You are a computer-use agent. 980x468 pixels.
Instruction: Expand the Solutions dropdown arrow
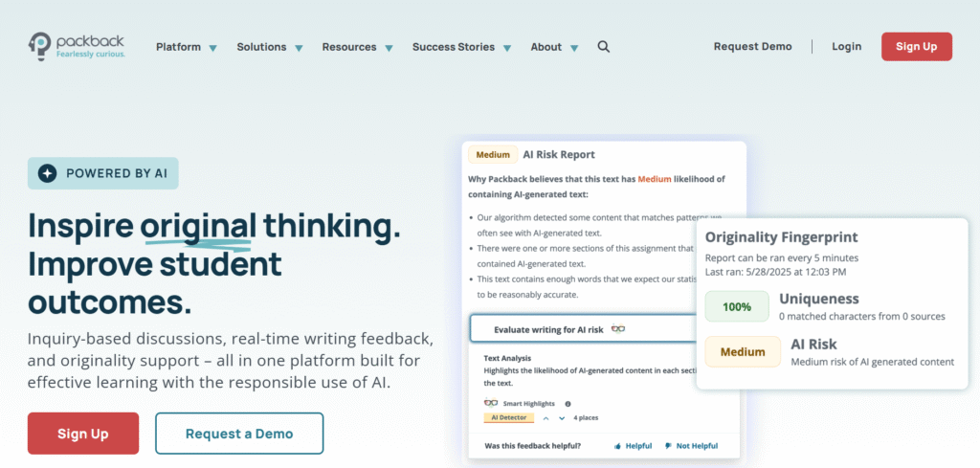click(299, 48)
